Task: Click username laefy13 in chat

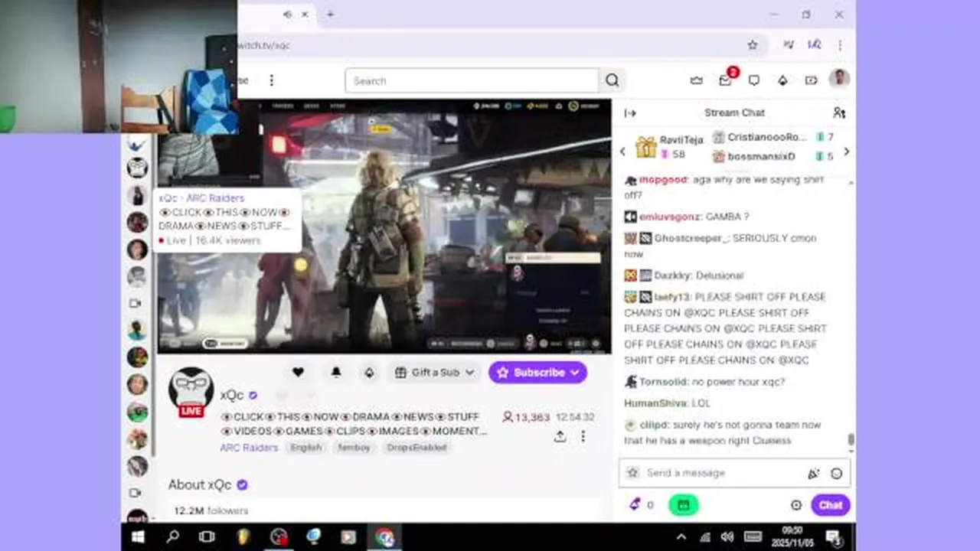Action: 672,297
